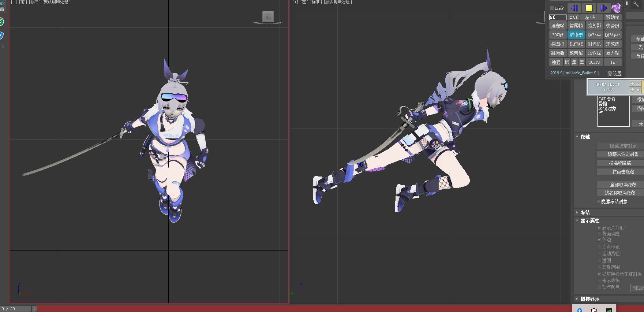
Task: Click the - 1x - speed button
Action: coord(613,62)
